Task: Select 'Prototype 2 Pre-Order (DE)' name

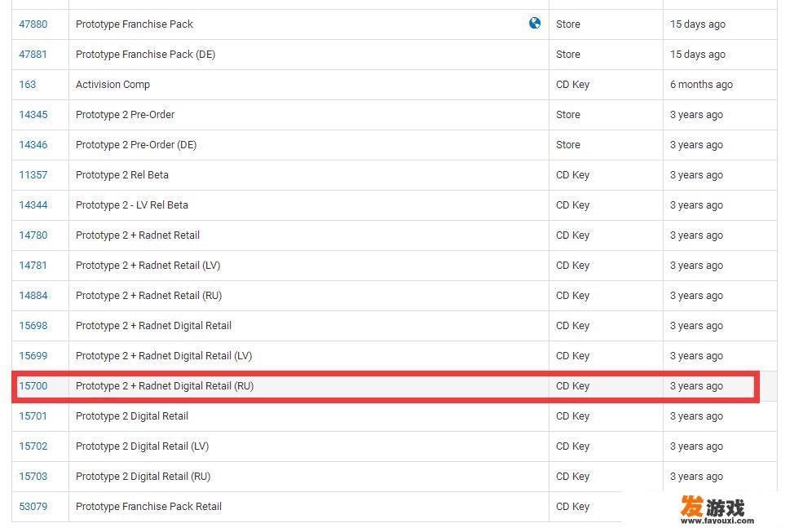Action: (136, 145)
